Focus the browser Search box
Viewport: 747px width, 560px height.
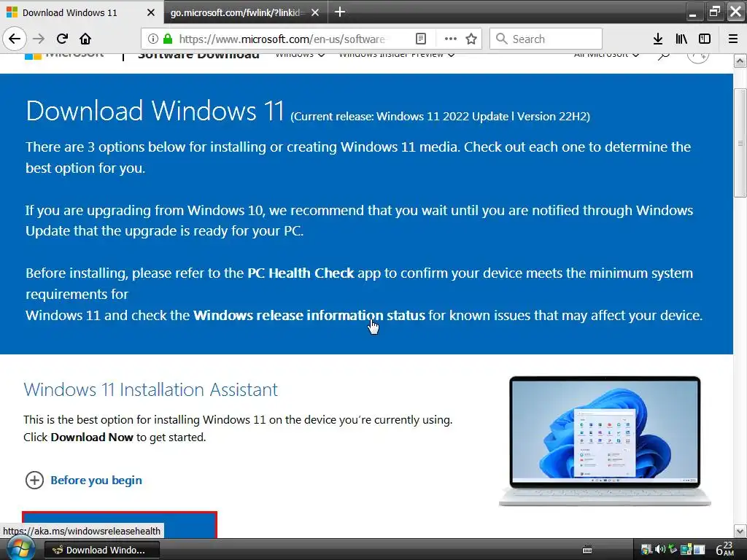(546, 39)
